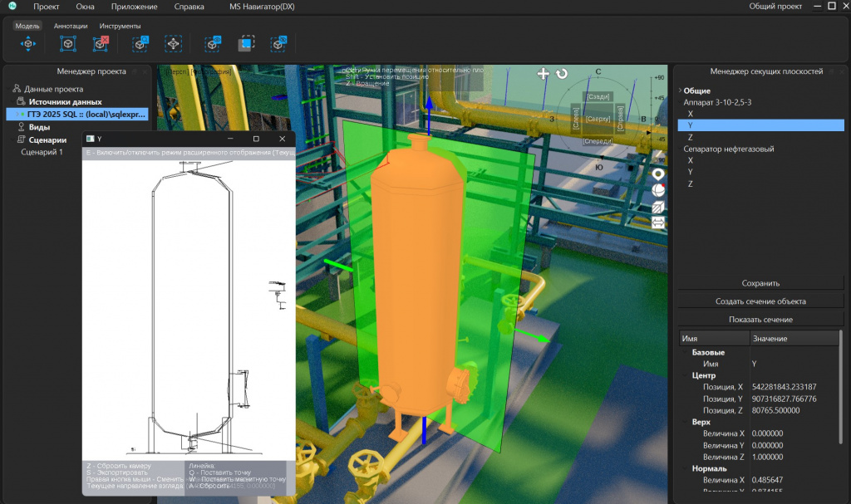Open the Проект menu
The image size is (851, 504).
point(47,7)
